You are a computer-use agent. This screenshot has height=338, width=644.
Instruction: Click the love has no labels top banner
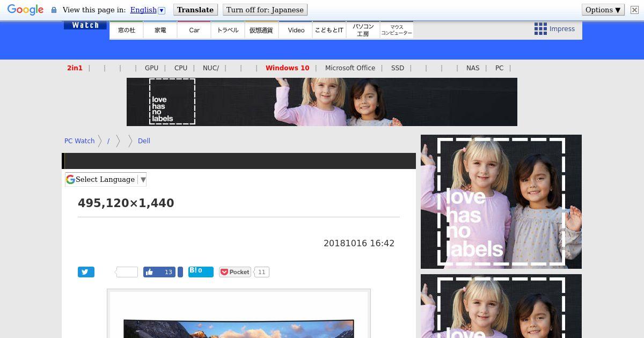(x=322, y=102)
